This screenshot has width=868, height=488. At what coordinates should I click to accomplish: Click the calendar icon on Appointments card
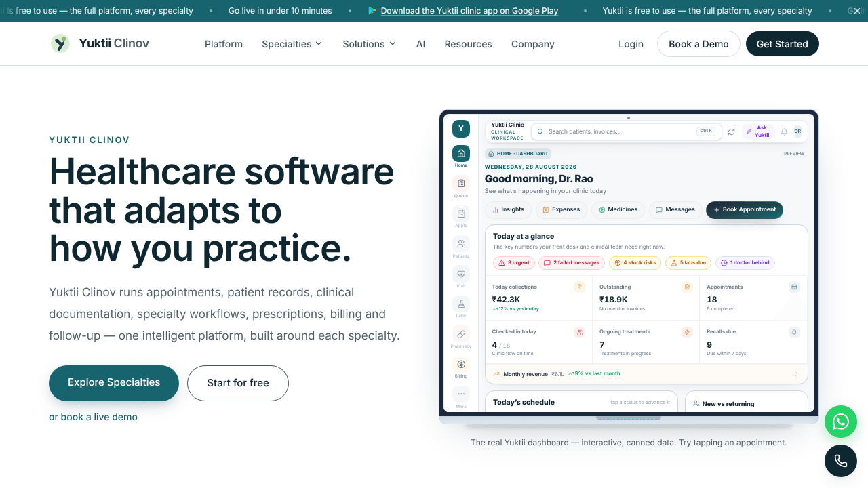[x=794, y=287]
